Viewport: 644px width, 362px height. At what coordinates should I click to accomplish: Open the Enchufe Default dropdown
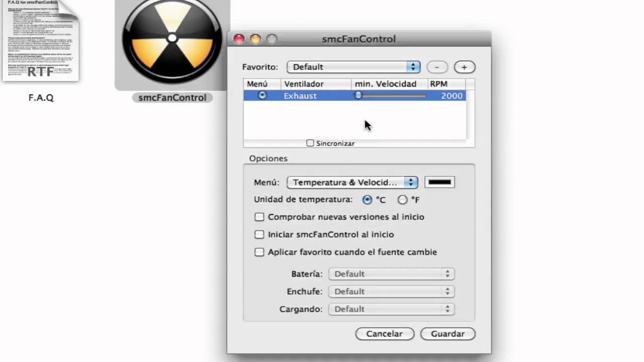click(x=391, y=292)
